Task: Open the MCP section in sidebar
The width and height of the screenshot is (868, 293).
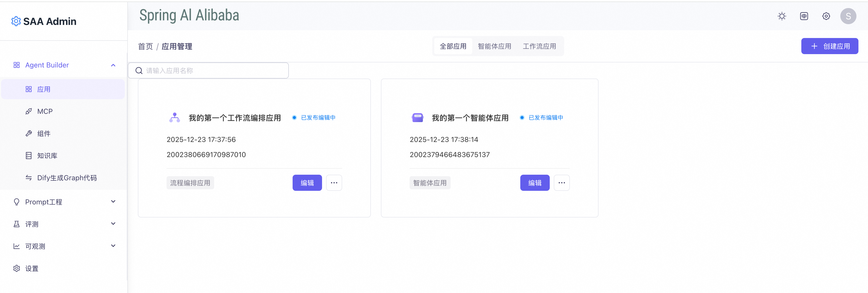Action: click(45, 111)
